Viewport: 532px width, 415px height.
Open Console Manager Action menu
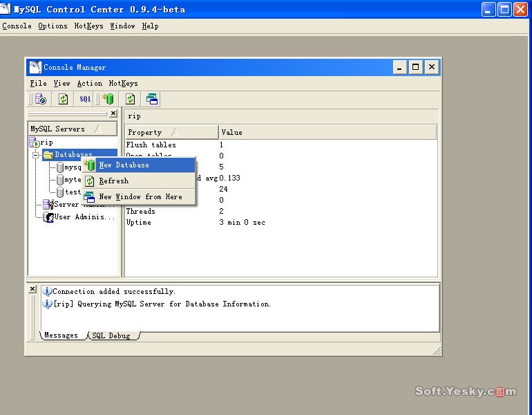pyautogui.click(x=90, y=83)
